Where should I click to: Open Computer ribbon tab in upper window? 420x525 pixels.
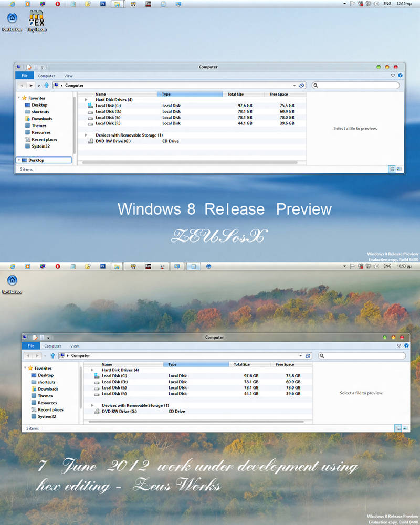(x=46, y=76)
